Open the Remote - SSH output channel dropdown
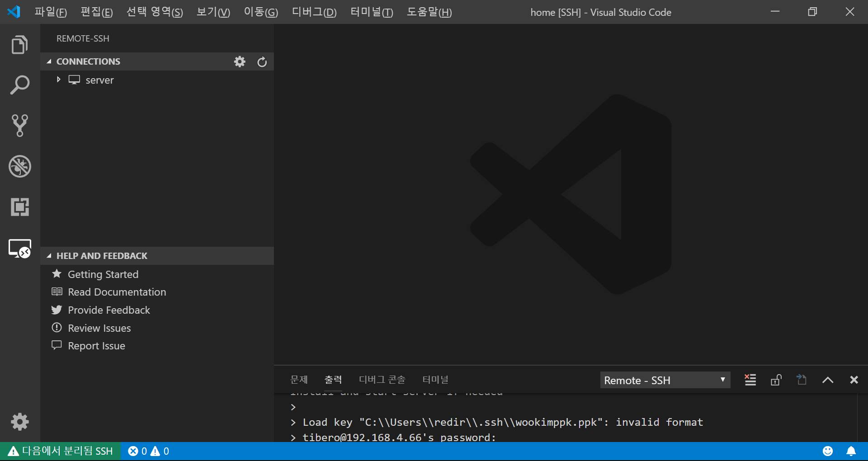Viewport: 868px width, 461px height. (665, 380)
